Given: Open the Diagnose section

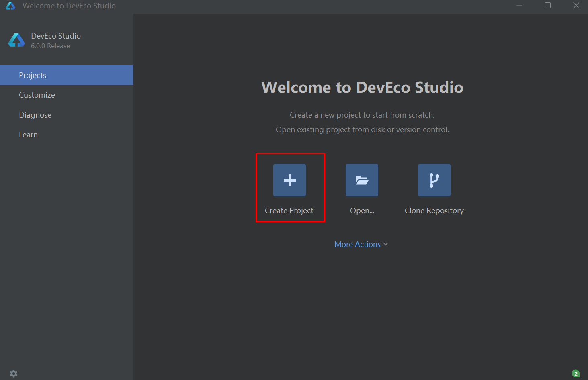Looking at the screenshot, I should pos(35,115).
